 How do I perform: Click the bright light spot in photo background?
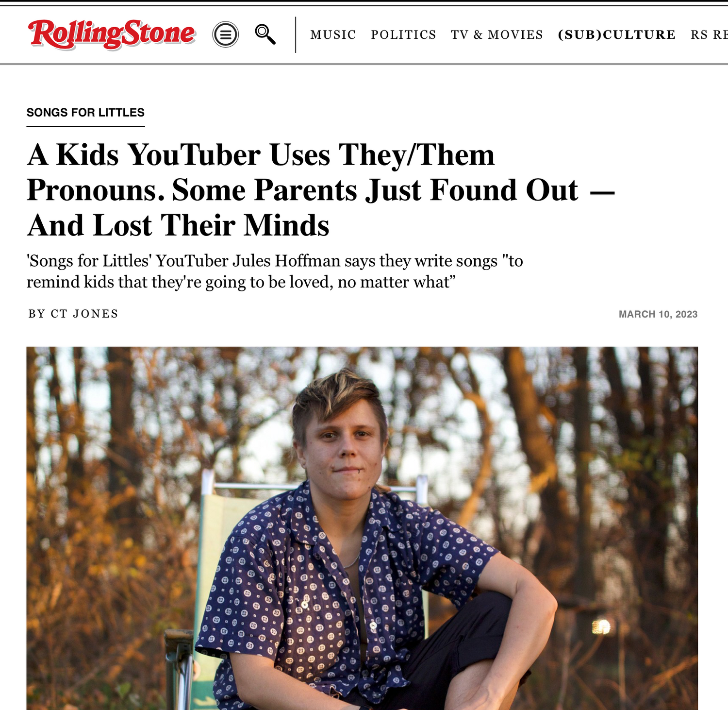601,626
